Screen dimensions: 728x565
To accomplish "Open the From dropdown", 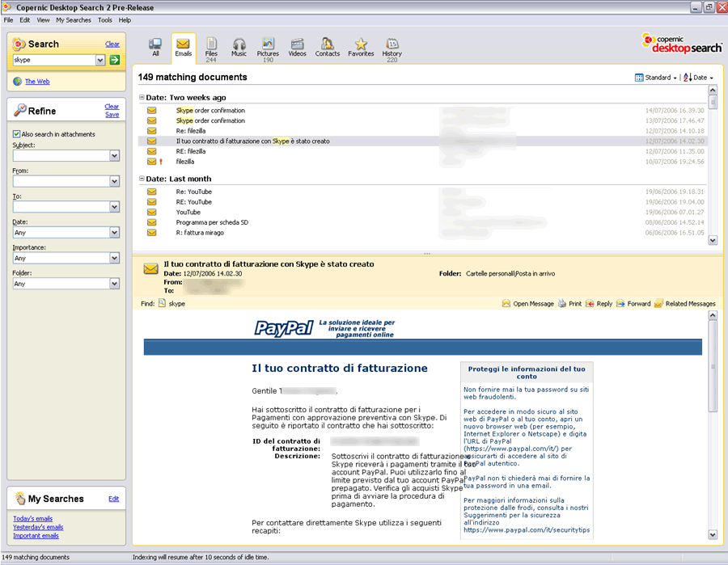I will [114, 181].
